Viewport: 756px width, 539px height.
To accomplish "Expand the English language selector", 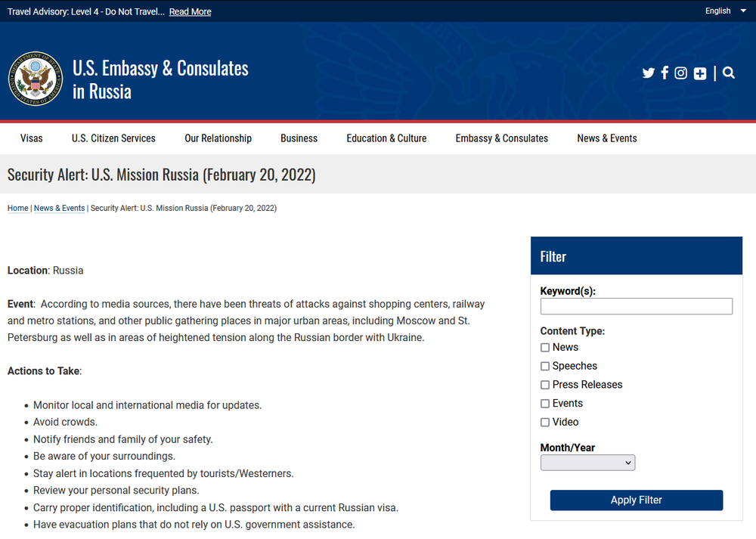I will (724, 11).
